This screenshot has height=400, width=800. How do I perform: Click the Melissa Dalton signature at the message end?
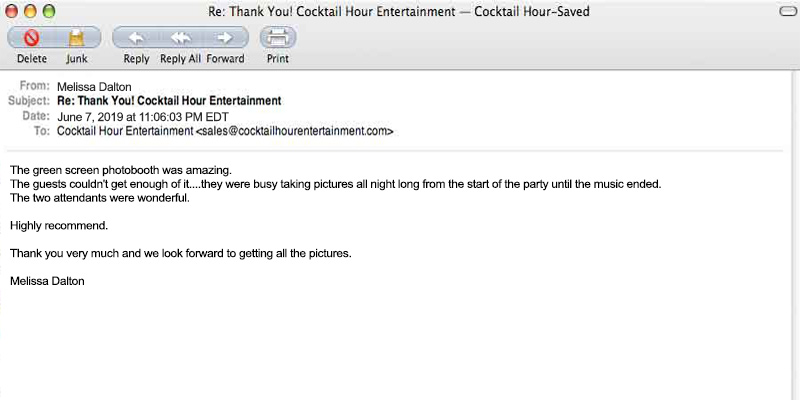pos(47,281)
